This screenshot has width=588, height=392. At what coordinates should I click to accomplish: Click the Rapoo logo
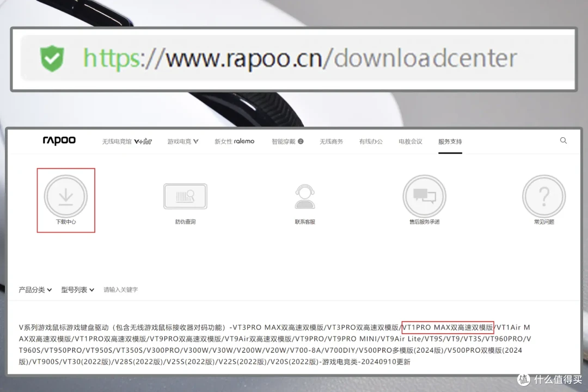pos(59,140)
